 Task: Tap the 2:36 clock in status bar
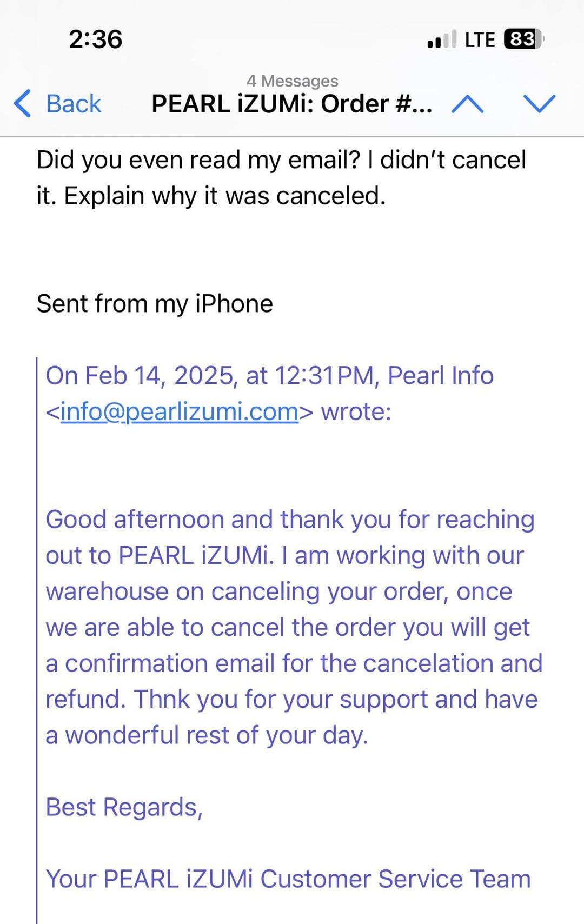[96, 39]
